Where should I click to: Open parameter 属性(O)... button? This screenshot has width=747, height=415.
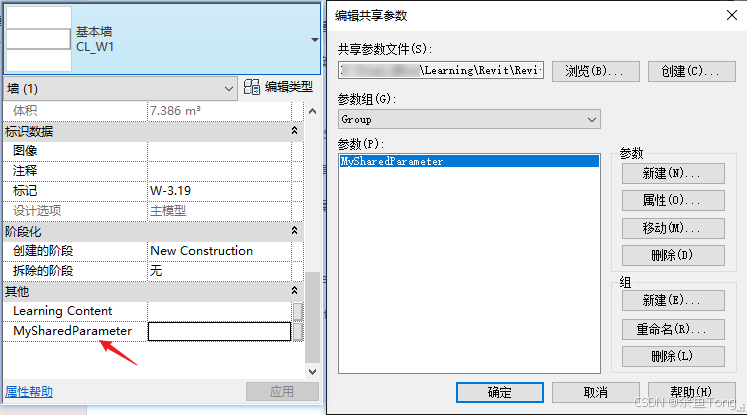tap(672, 200)
